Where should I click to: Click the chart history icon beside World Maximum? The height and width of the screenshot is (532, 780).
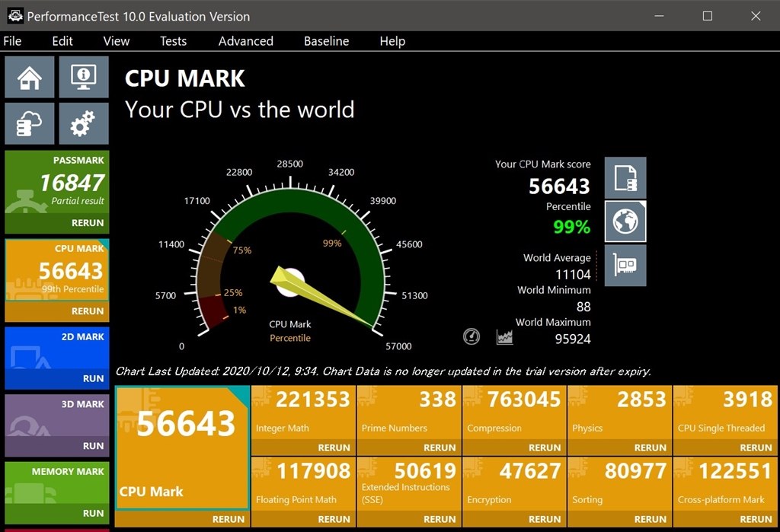(x=503, y=336)
